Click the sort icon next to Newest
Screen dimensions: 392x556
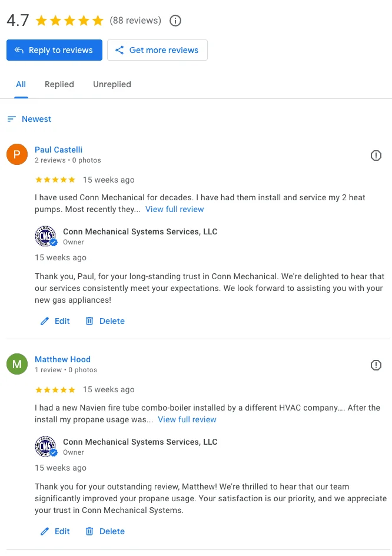[11, 119]
